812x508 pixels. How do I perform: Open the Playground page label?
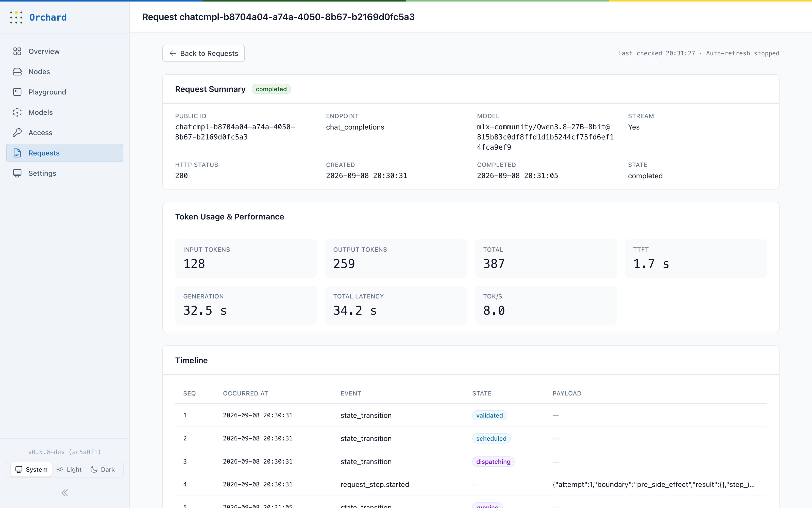pyautogui.click(x=47, y=92)
